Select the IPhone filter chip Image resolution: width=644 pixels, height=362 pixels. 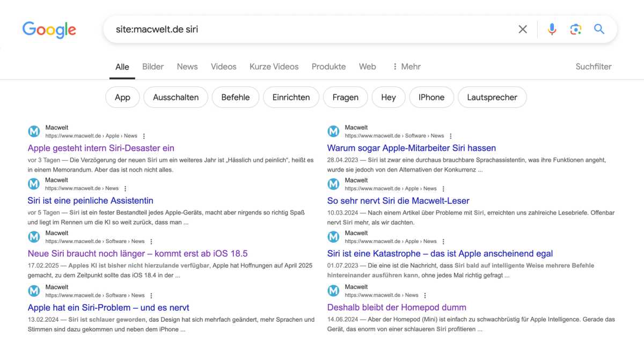[x=431, y=97]
